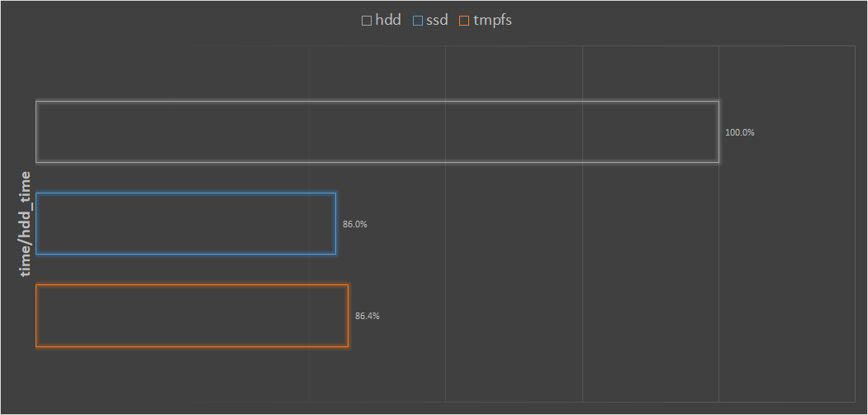Select the blue-outlined ssd bar

coord(186,223)
